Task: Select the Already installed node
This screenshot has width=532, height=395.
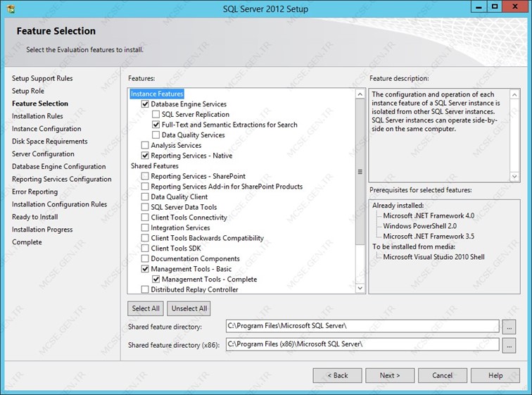Action: (x=398, y=206)
